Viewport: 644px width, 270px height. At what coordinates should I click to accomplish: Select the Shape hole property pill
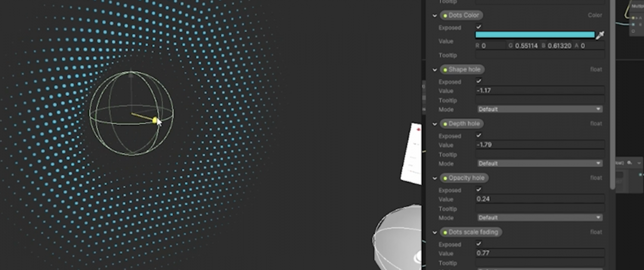point(462,69)
